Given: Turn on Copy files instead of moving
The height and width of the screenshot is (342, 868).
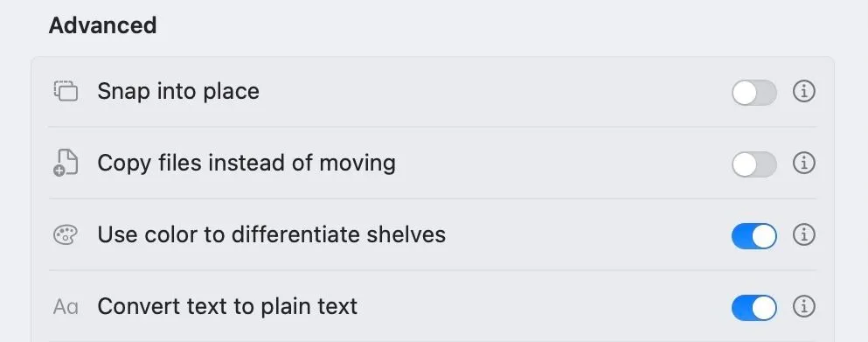Looking at the screenshot, I should pos(754,164).
